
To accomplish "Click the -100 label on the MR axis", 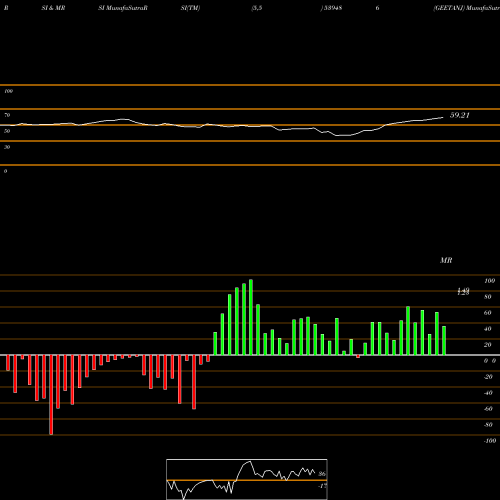I will [x=490, y=441].
